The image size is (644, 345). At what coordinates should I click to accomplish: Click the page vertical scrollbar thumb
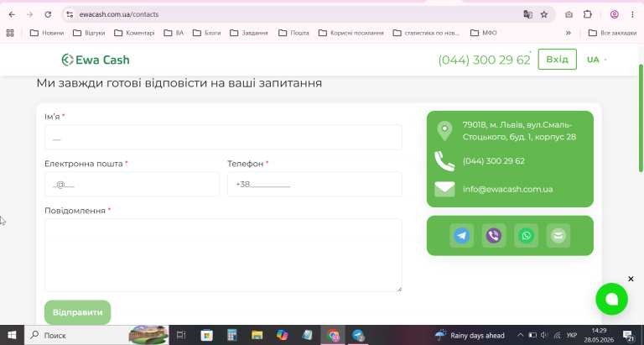(641, 118)
